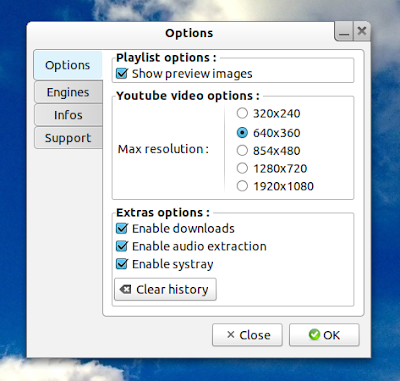Toggle Enable systray checkbox
This screenshot has width=400, height=381.
[x=122, y=264]
